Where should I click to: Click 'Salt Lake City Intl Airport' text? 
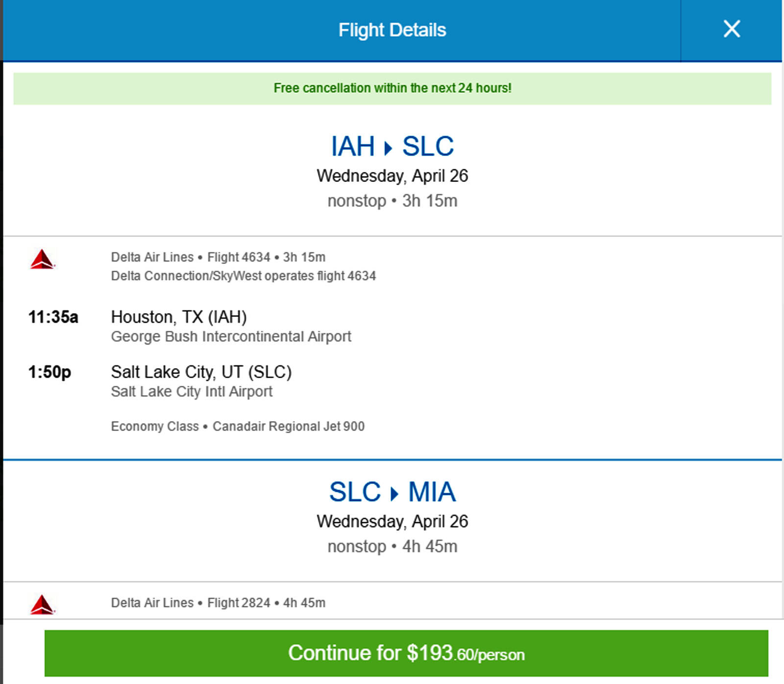[192, 391]
